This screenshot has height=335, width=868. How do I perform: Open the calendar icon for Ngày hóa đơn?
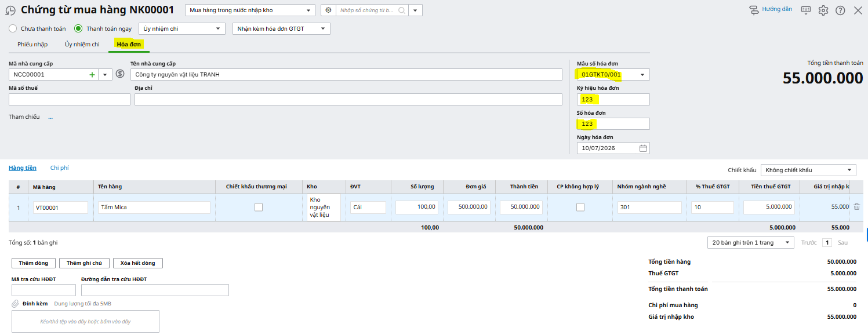643,148
